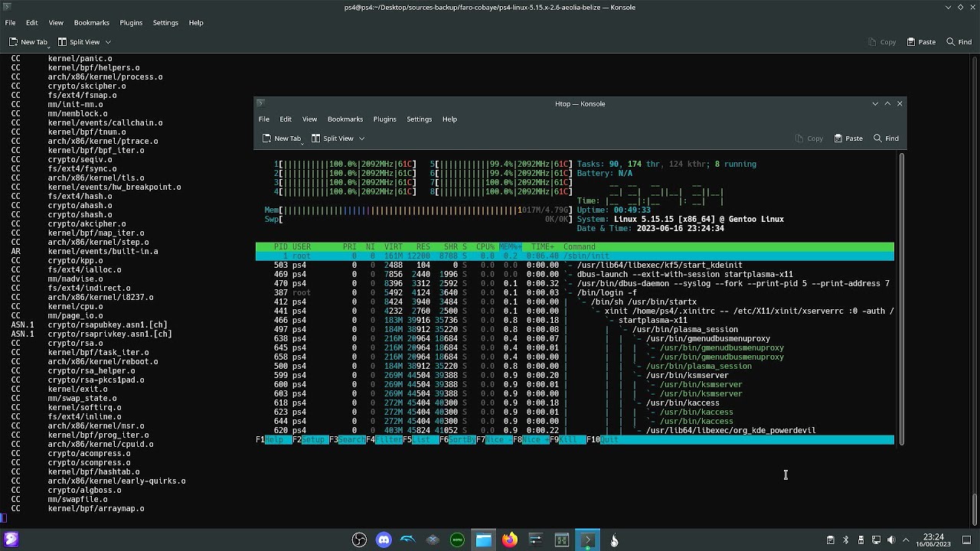Screen dimensions: 980x551
Task: Click Find in background Konsole toolbar
Action: point(959,42)
